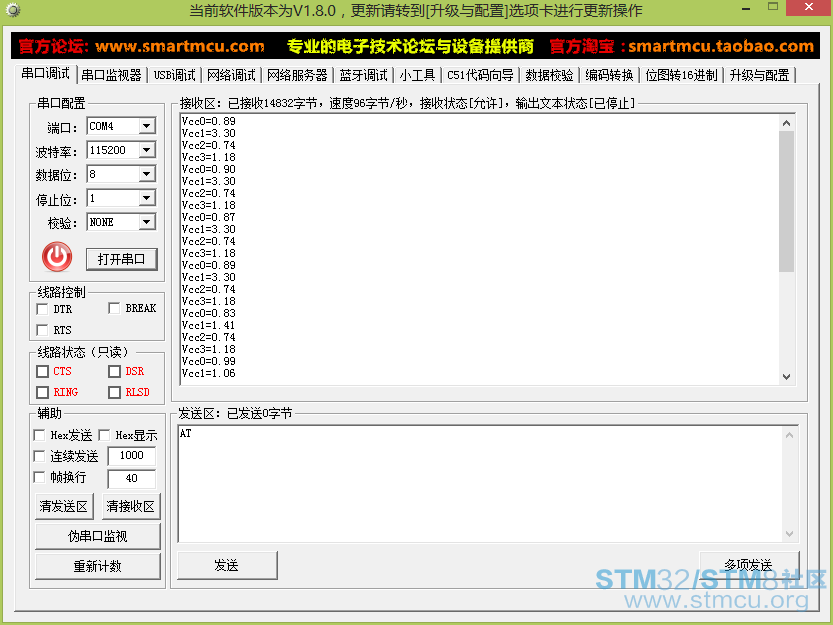Viewport: 833px width, 625px height.
Task: Switch to the 串口监视器 tab
Action: point(112,75)
